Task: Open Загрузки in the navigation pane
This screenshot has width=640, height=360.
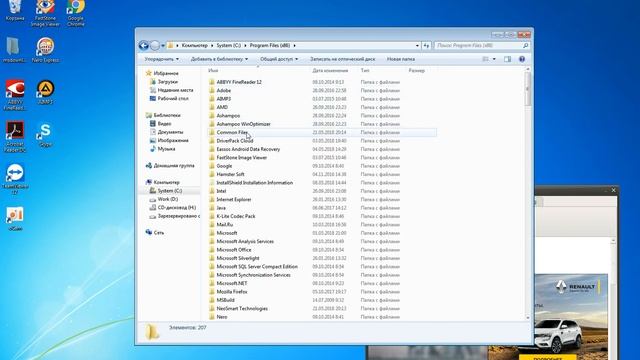Action: [167, 82]
